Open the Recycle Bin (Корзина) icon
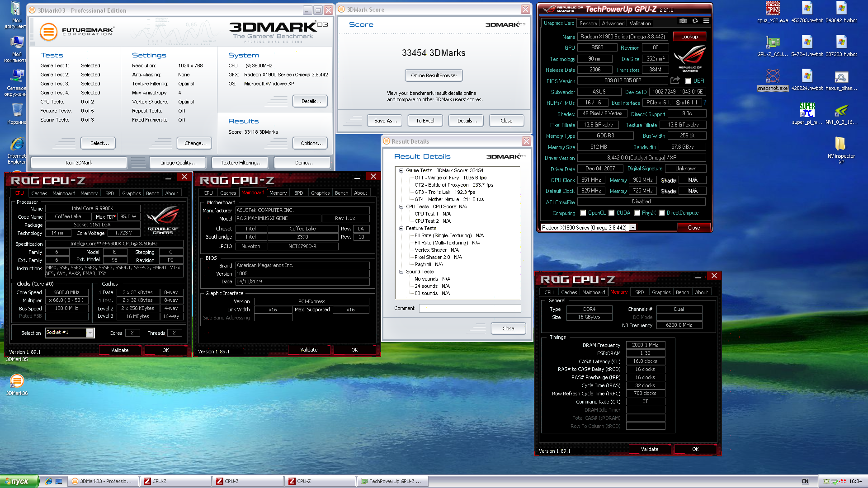The height and width of the screenshot is (488, 868). (17, 114)
